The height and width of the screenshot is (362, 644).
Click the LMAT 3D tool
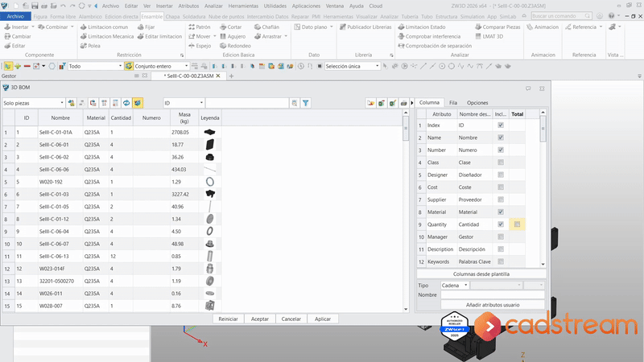489,36
